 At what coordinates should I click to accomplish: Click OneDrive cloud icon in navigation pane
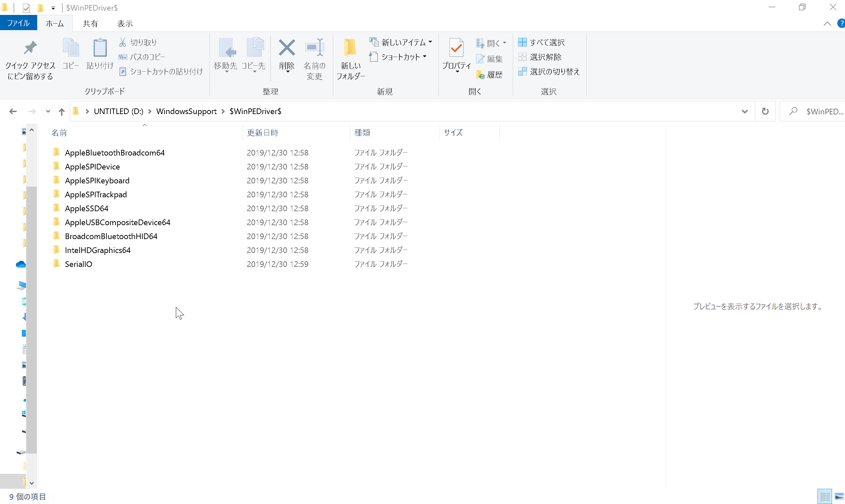21,264
